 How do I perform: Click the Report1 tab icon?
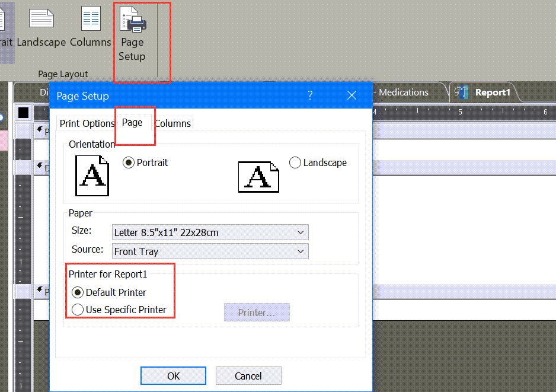tap(462, 93)
